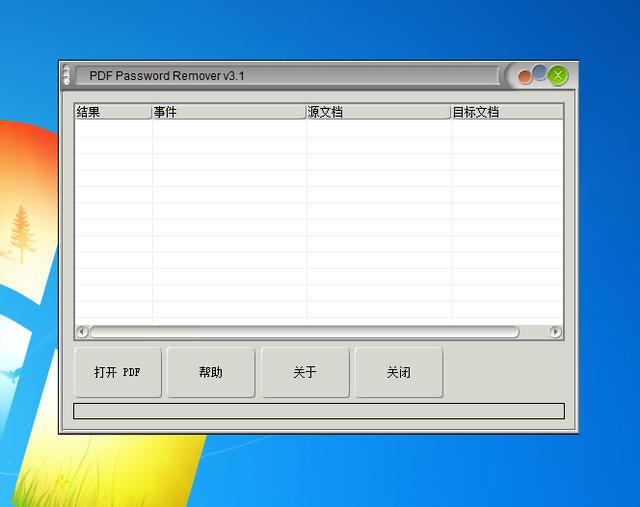Show the 关于 about dialog
Image resolution: width=640 pixels, height=507 pixels.
(x=305, y=372)
